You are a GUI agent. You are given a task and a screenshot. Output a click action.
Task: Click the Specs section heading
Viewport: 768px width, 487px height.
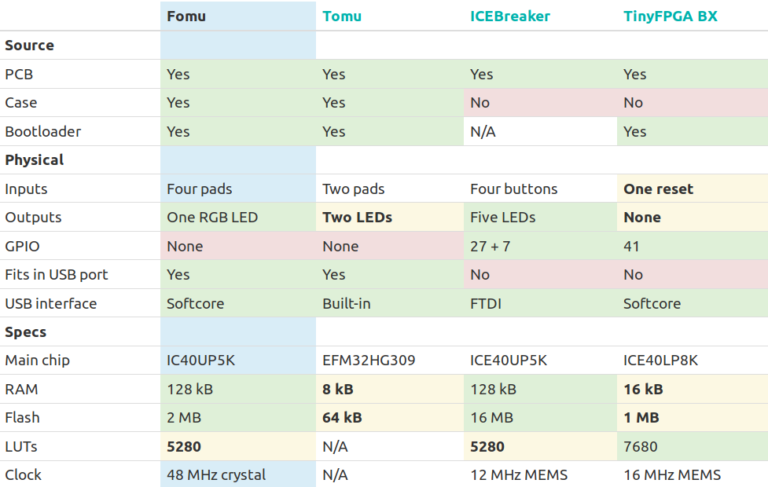coord(26,332)
